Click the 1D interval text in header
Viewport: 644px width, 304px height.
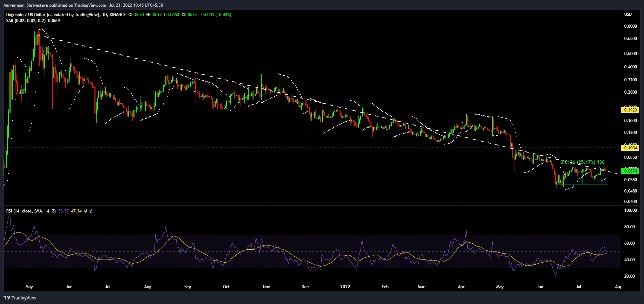click(x=105, y=15)
